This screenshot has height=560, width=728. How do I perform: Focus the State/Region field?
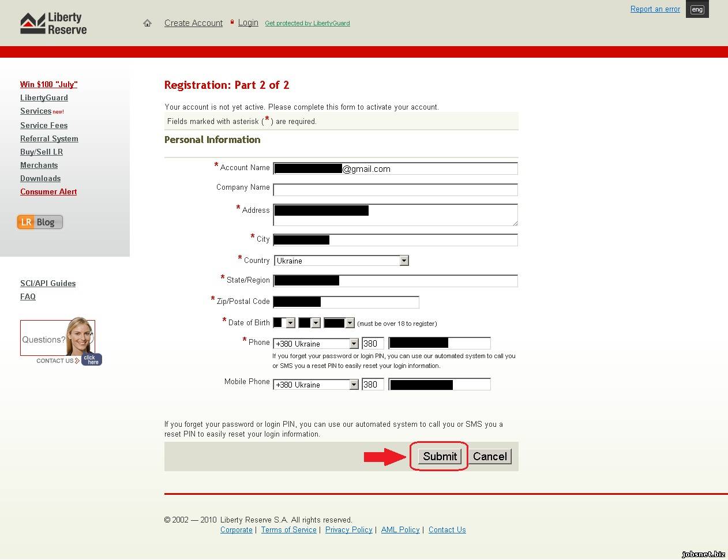[395, 281]
